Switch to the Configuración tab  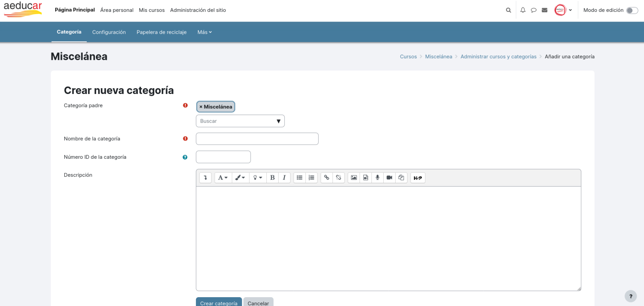(109, 32)
